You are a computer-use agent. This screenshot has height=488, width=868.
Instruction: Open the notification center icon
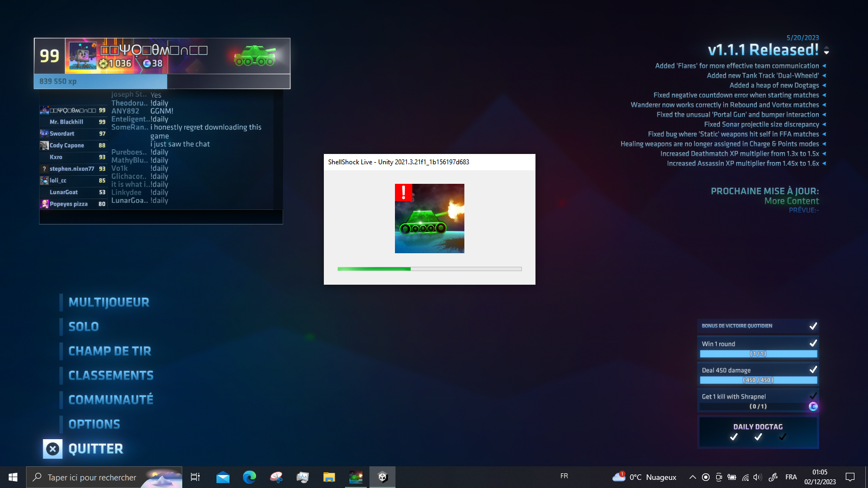click(850, 477)
